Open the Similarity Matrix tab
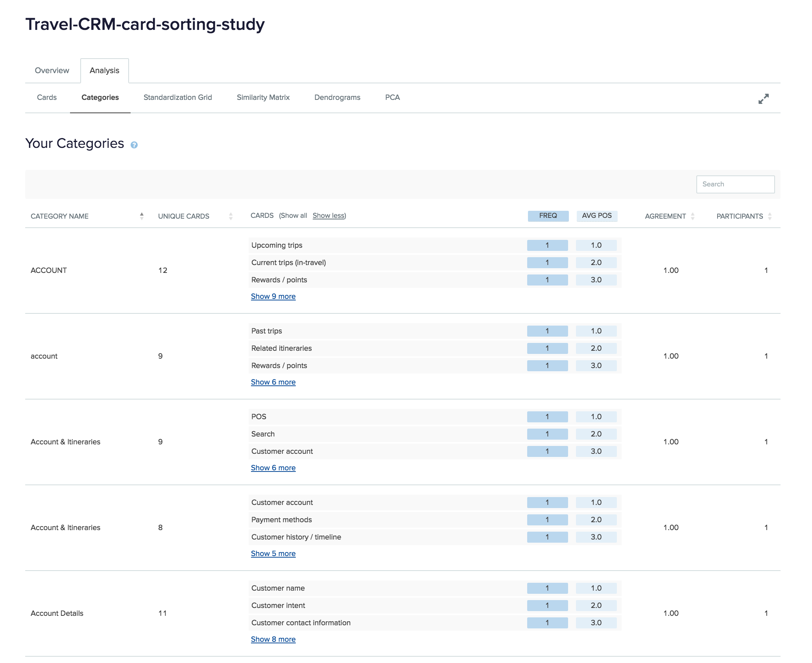This screenshot has width=812, height=663. (x=263, y=98)
